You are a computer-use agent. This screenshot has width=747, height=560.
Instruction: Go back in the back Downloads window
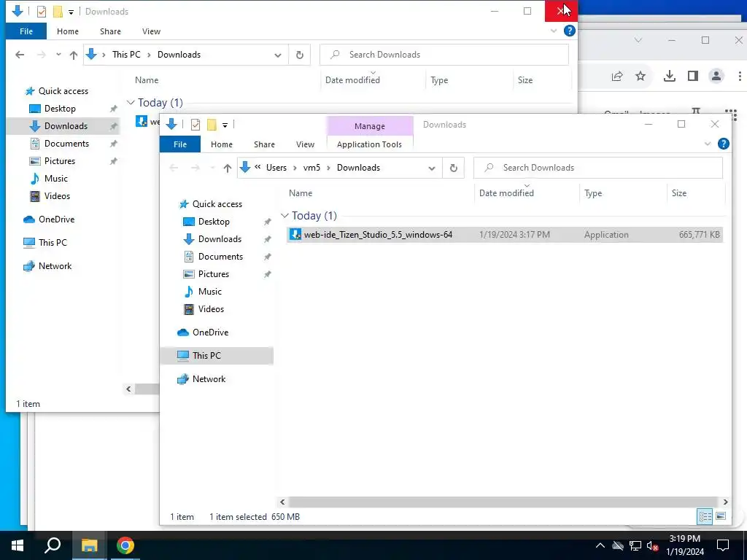(x=20, y=55)
